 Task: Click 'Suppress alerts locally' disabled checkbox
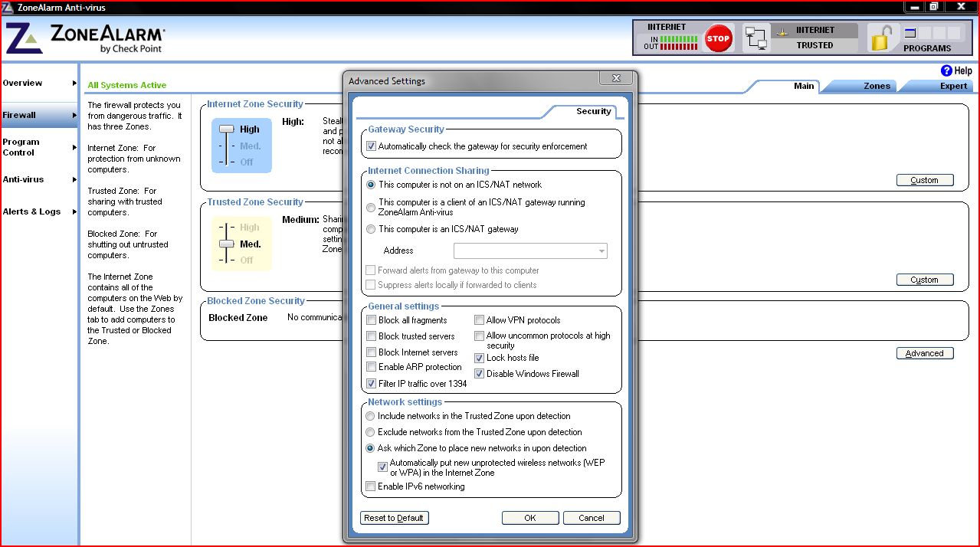point(371,285)
